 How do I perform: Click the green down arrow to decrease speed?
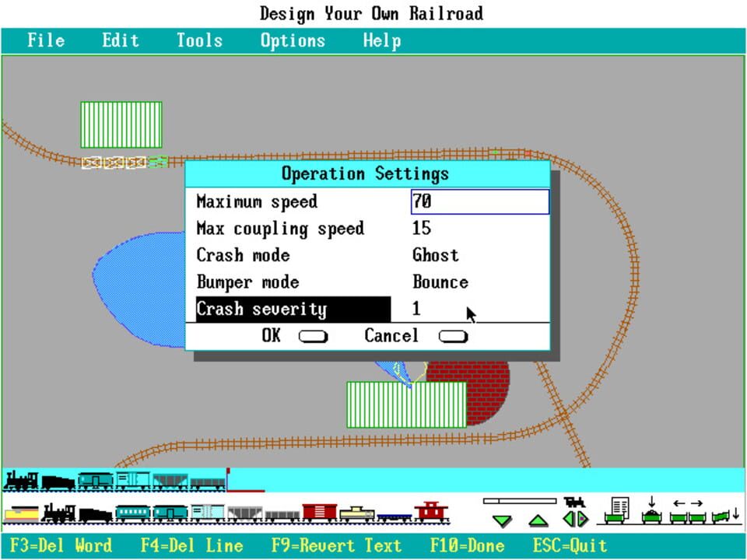point(502,518)
